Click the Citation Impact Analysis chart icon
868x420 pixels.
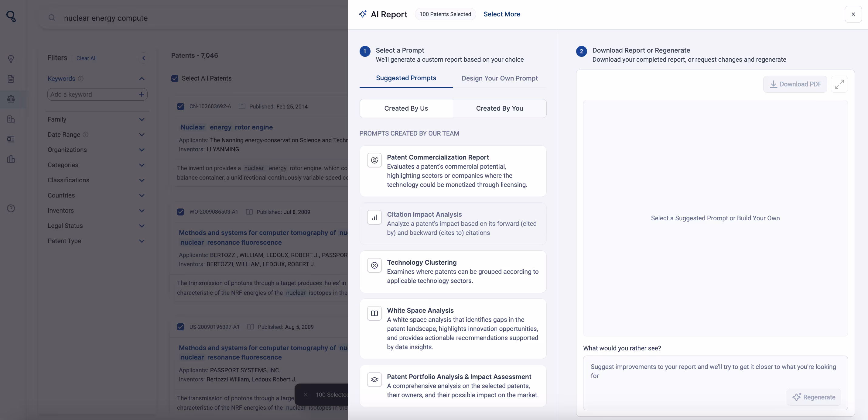point(374,217)
